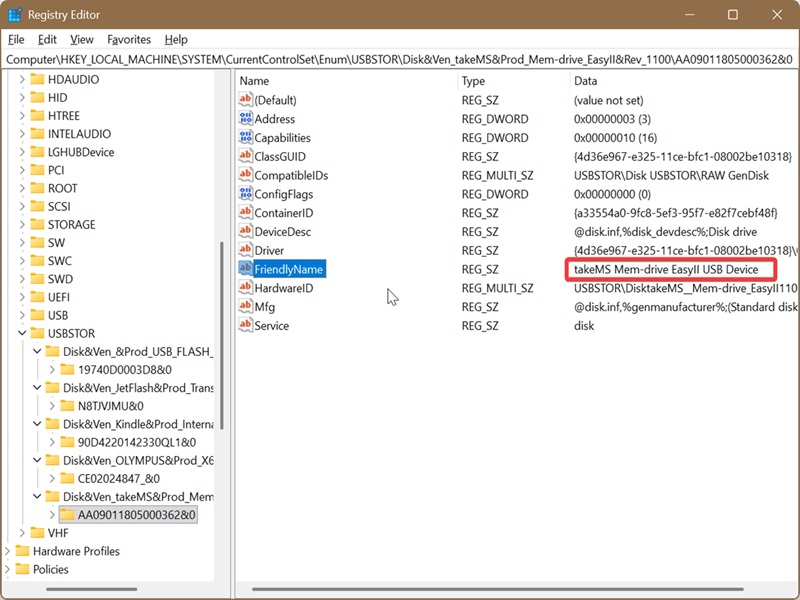Open the Help menu
The image size is (800, 600).
176,40
